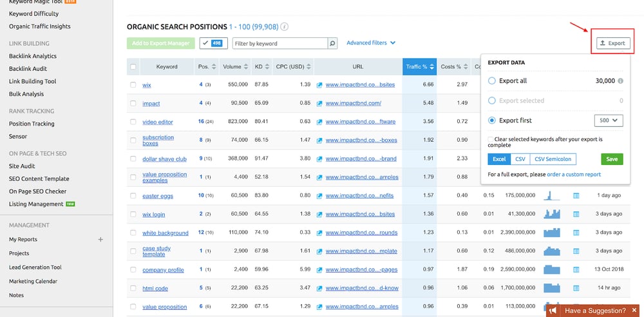View SERP snapshot icon for easter eggs row
Viewport: 644px width, 317px height.
pos(576,196)
